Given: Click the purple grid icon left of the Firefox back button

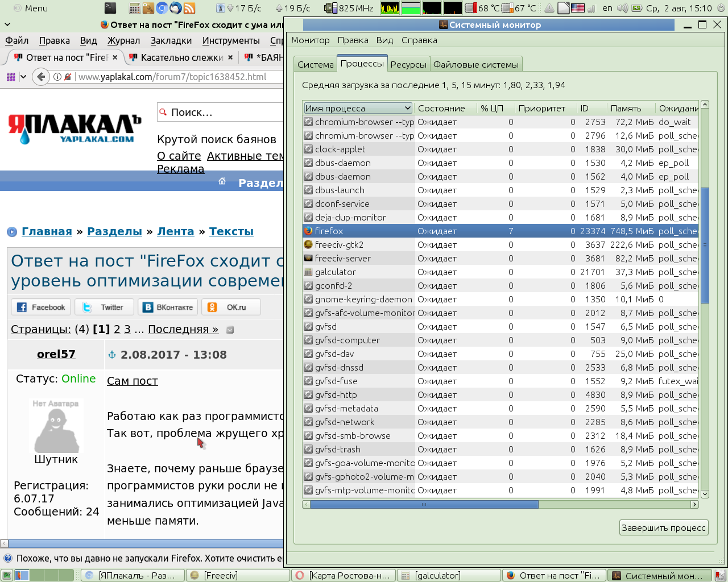Looking at the screenshot, I should pos(11,77).
